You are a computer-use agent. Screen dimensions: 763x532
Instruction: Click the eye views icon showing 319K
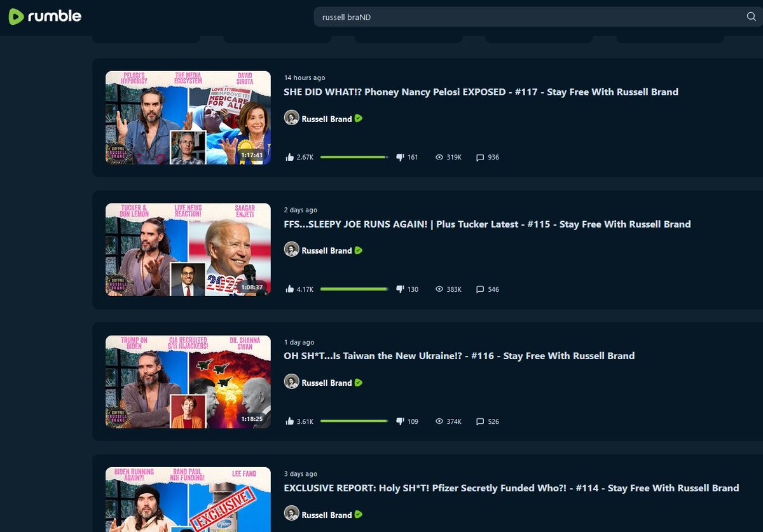439,157
